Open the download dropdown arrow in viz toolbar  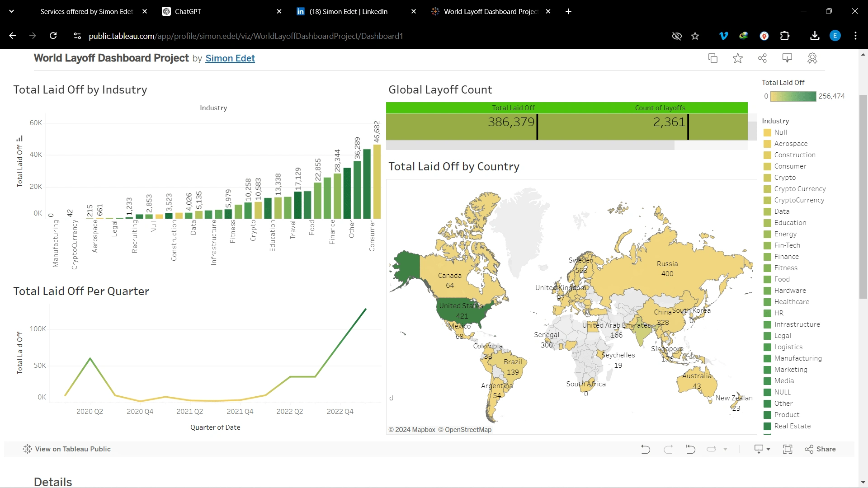[768, 449]
